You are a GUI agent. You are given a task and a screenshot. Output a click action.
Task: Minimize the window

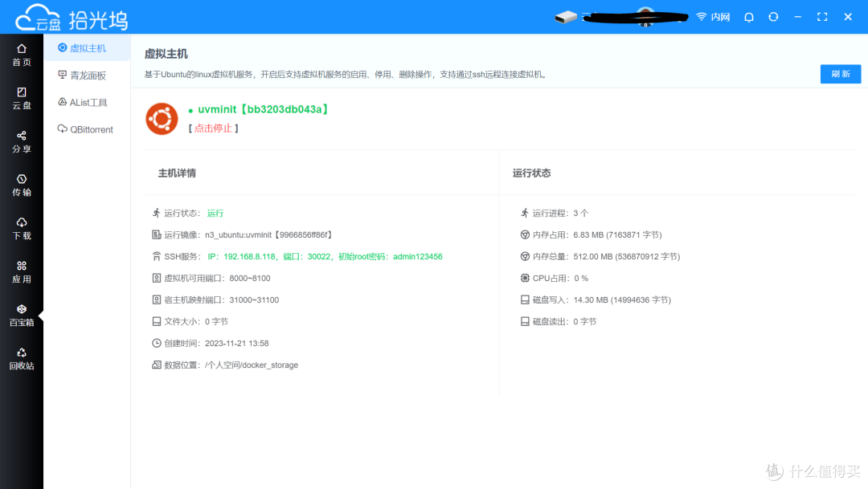pyautogui.click(x=798, y=17)
